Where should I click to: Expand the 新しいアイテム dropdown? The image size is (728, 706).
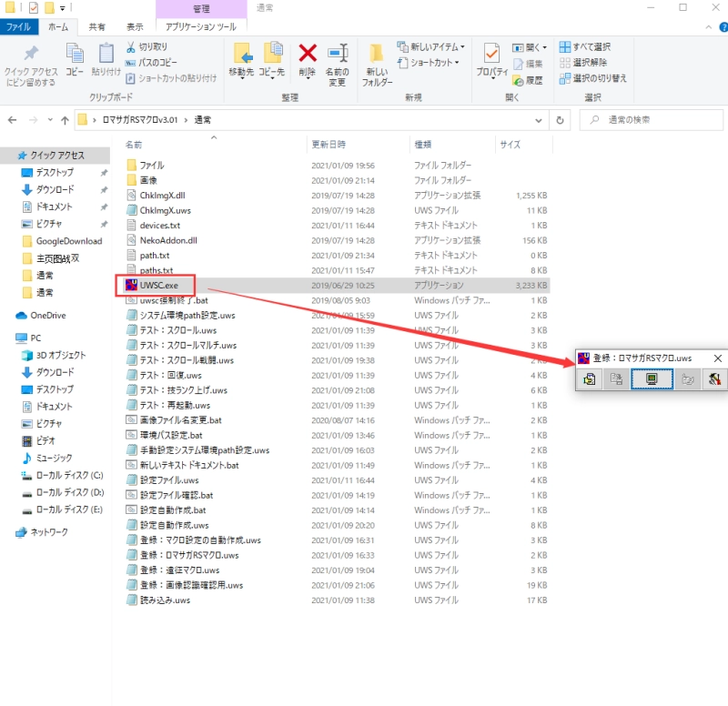pos(432,46)
